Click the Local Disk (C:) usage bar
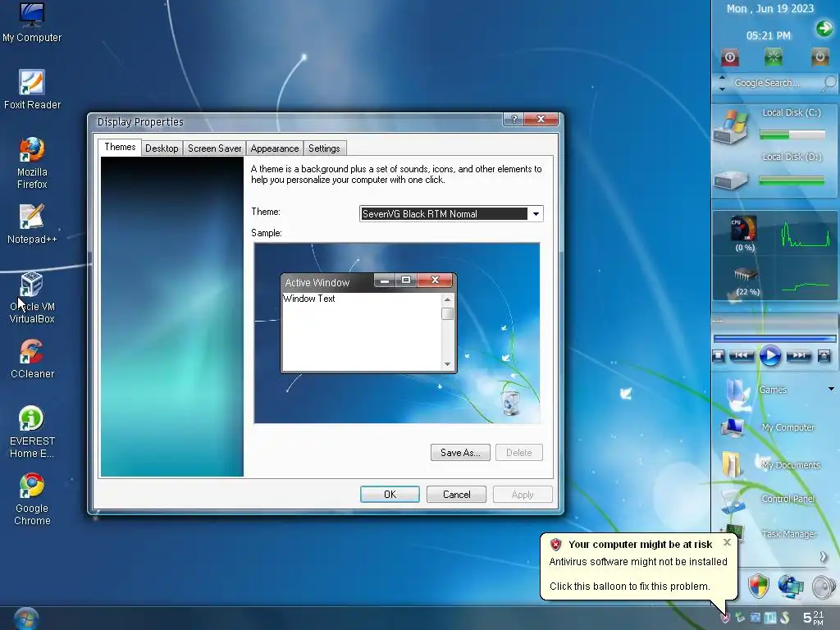840x630 pixels. [x=792, y=135]
